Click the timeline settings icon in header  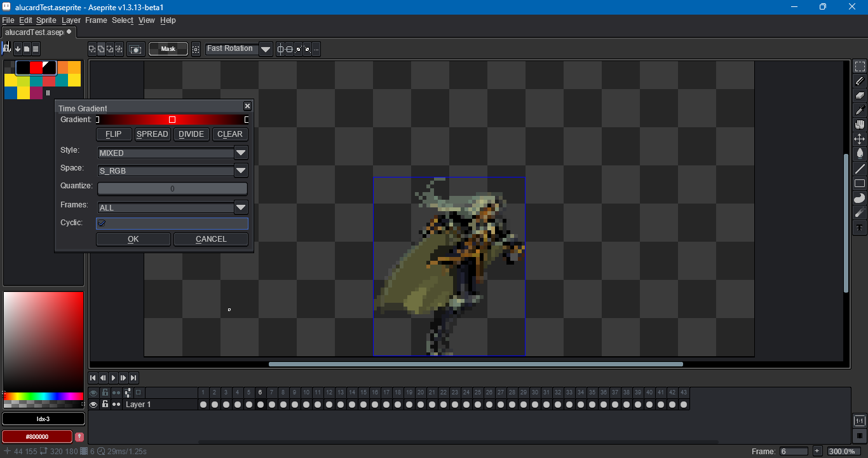coord(128,392)
